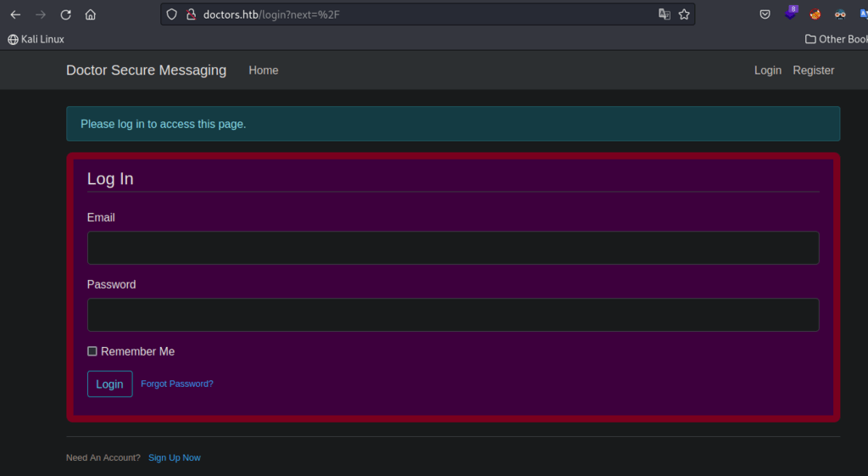Open the Other Bookmarks folder
Viewport: 868px width, 476px height.
point(837,39)
